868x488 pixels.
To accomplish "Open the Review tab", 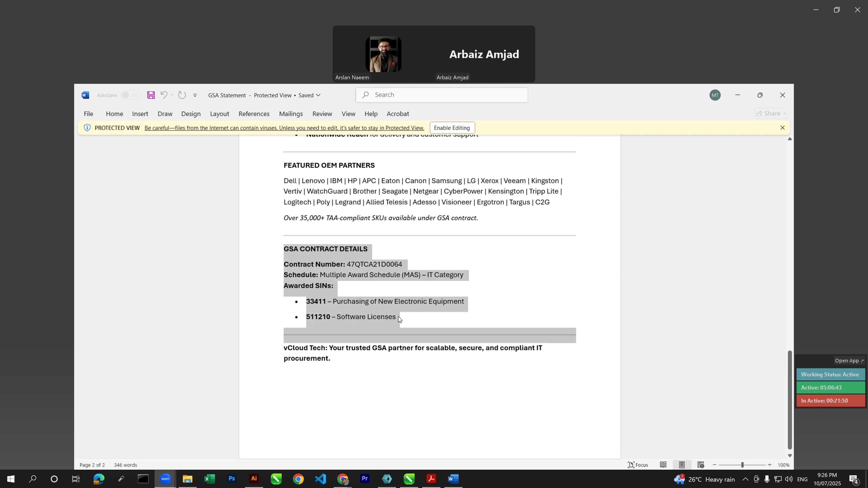I will (322, 114).
